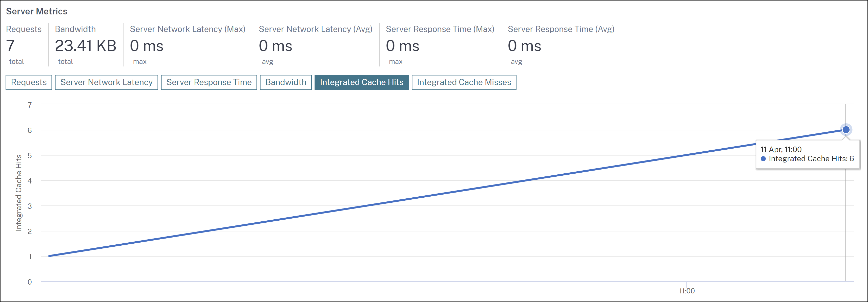Click the Server Response Time (Max) label
Screen dimensions: 868x302
(440, 29)
